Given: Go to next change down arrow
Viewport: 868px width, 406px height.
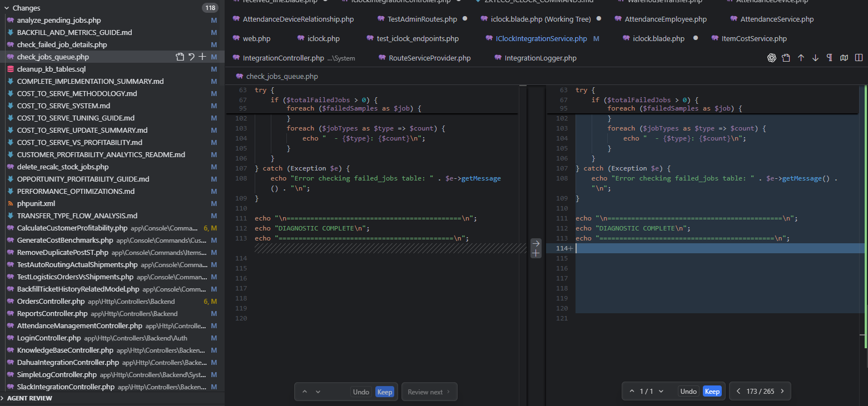Looking at the screenshot, I should coord(815,58).
